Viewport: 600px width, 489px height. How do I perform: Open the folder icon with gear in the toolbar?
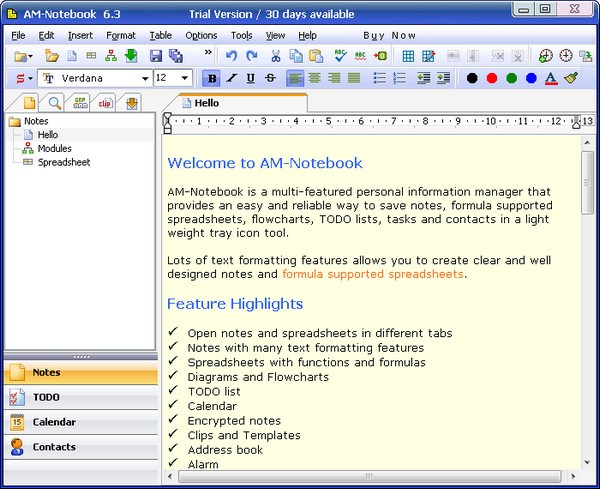tap(22, 57)
